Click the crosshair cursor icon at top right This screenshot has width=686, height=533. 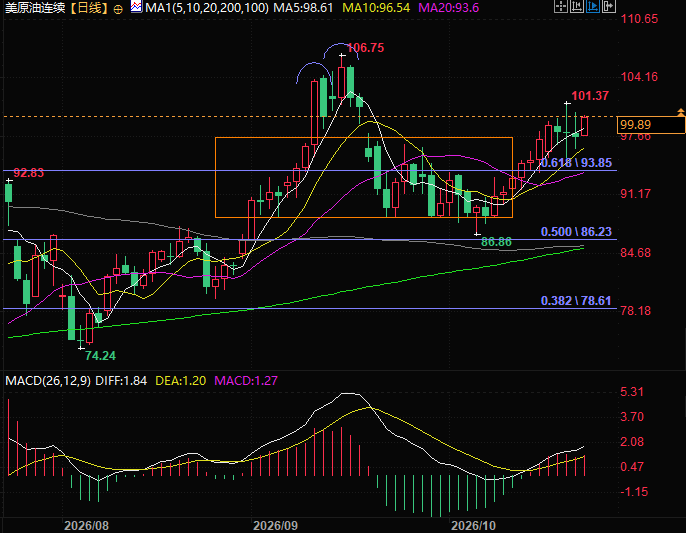[560, 6]
